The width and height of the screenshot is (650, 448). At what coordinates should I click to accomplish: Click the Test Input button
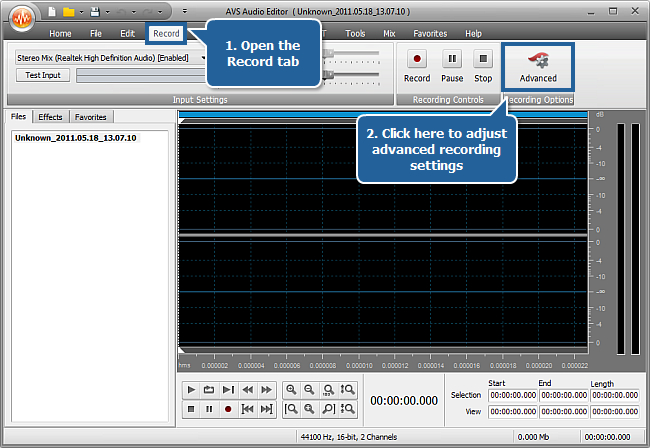pyautogui.click(x=43, y=75)
